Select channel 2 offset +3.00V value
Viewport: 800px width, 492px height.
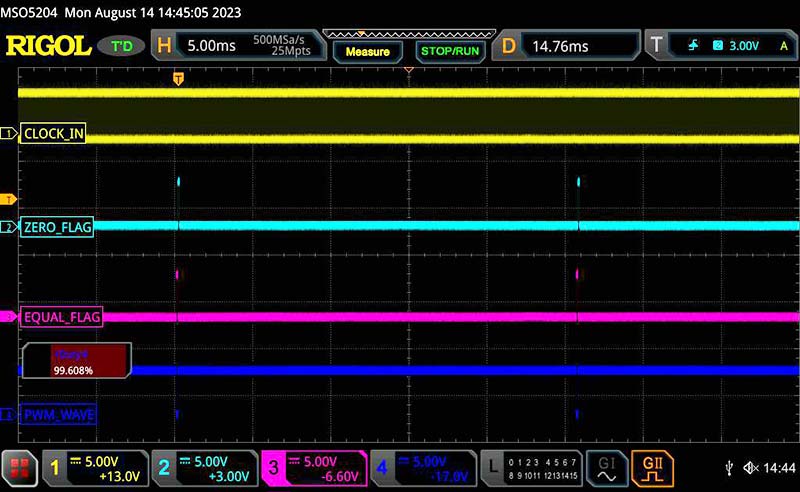[x=229, y=476]
